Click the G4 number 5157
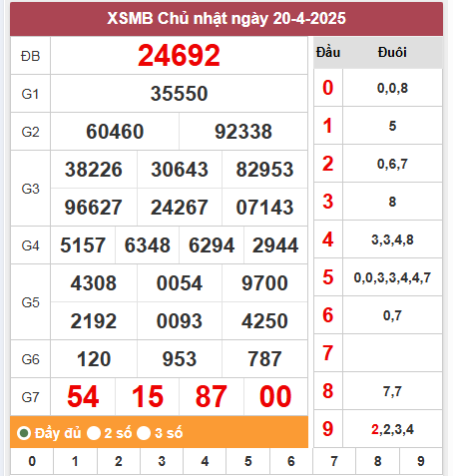Viewport: 453px width, 476px height. coord(83,245)
